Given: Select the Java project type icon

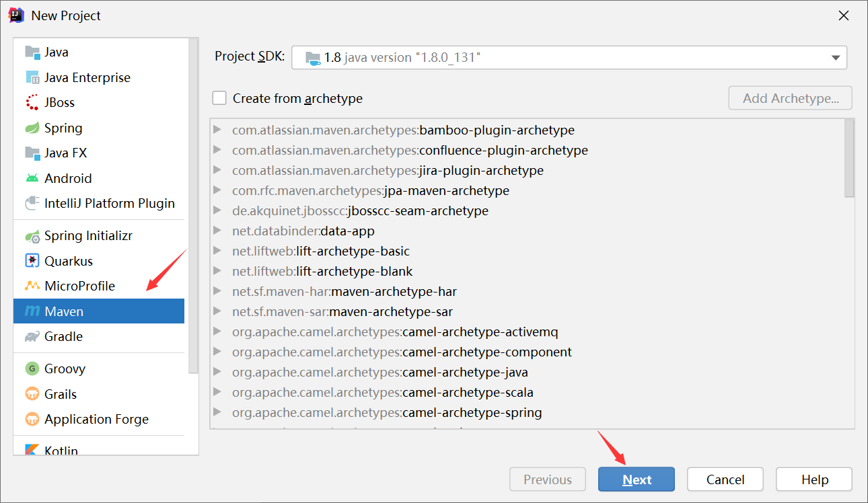Looking at the screenshot, I should coord(32,52).
